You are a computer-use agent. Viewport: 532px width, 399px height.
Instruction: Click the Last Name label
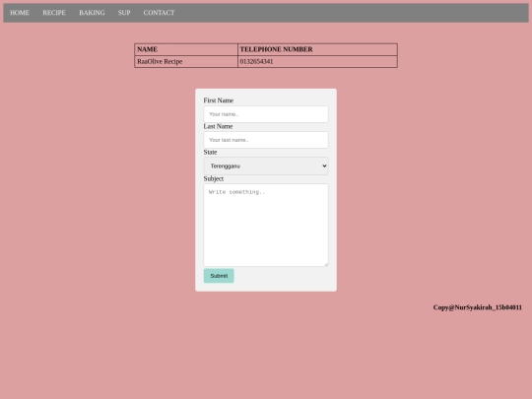click(218, 126)
